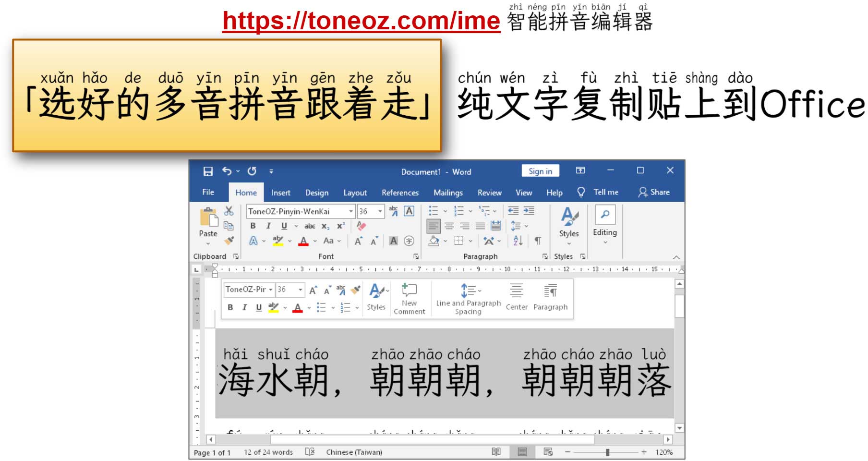This screenshot has height=461, width=868.
Task: Toggle Superscript formatting
Action: click(341, 226)
